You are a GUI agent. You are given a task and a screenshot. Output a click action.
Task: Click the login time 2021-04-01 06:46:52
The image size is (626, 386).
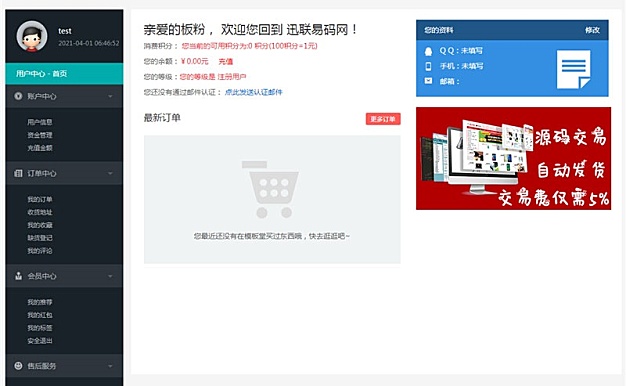[89, 43]
